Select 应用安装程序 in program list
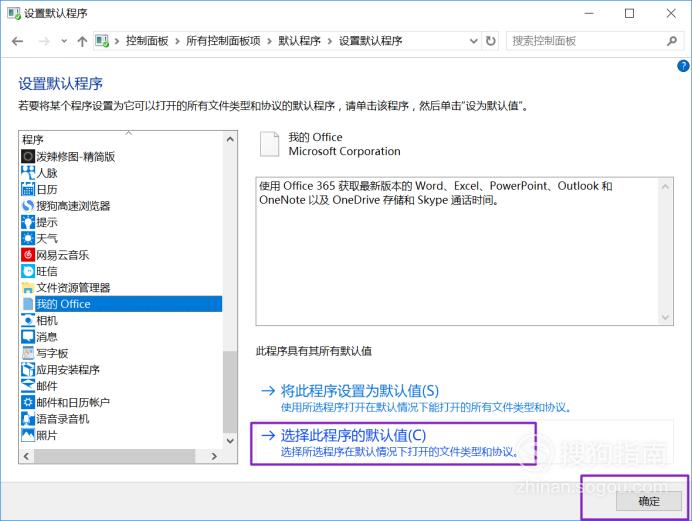This screenshot has width=692, height=521. (x=68, y=370)
